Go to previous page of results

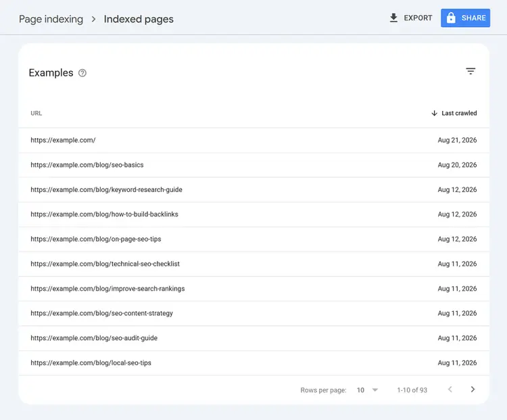(x=450, y=390)
